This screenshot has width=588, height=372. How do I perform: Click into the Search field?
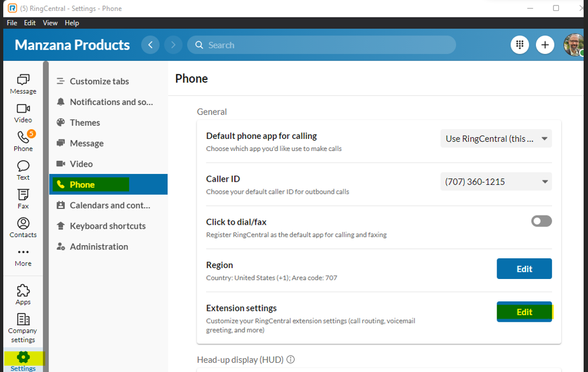(x=321, y=45)
